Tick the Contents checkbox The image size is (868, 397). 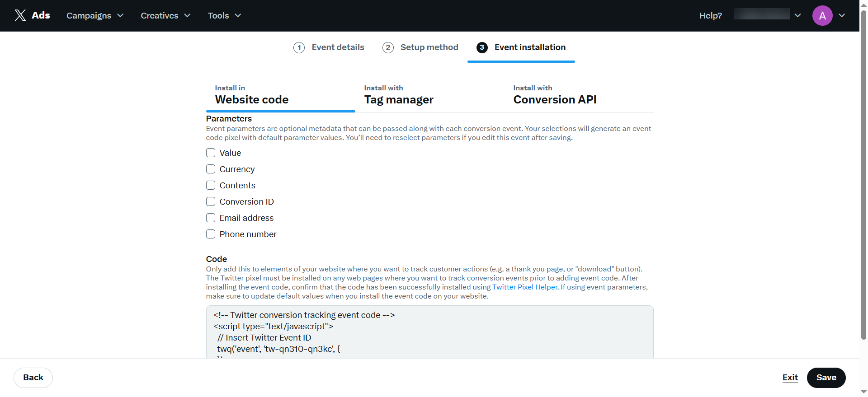pyautogui.click(x=211, y=185)
